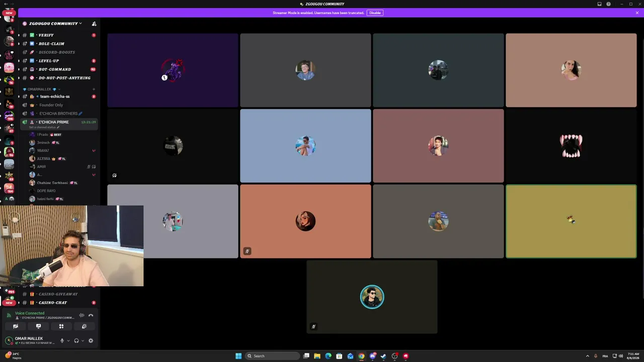
Task: Open the soundboard icon
Action: pos(84,326)
